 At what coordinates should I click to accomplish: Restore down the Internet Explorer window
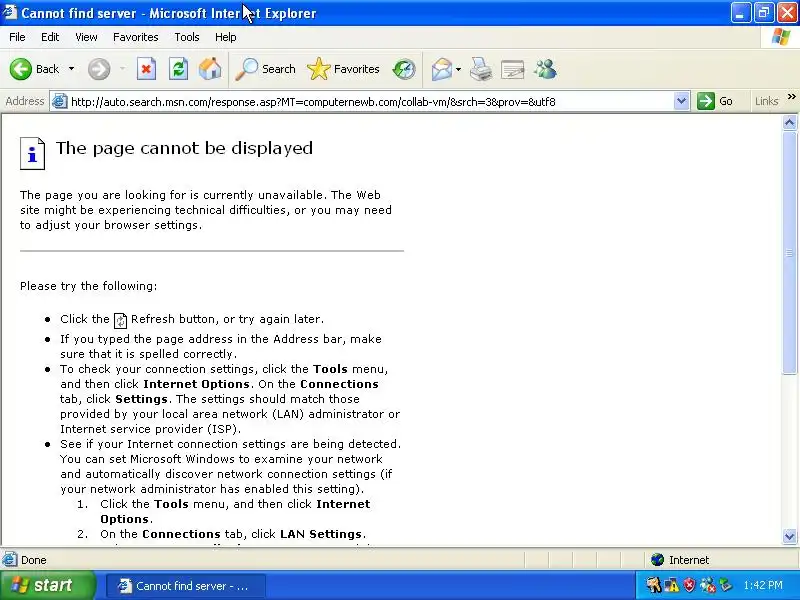(x=763, y=13)
